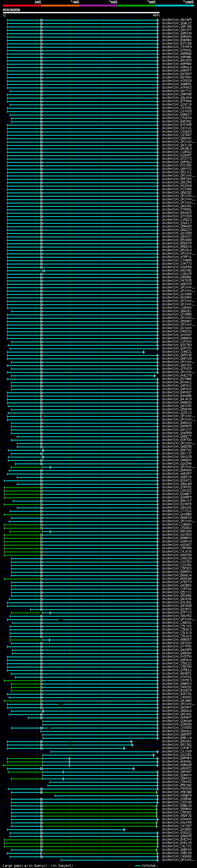The width and height of the screenshot is (197, 868).
Task: Select hit UniRef100_B2YHW4
Action: coord(177,379)
